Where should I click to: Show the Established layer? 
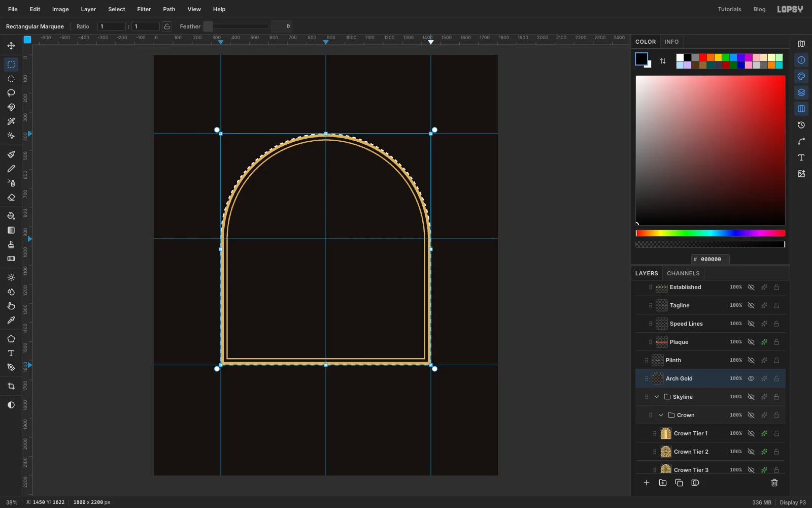click(x=751, y=287)
